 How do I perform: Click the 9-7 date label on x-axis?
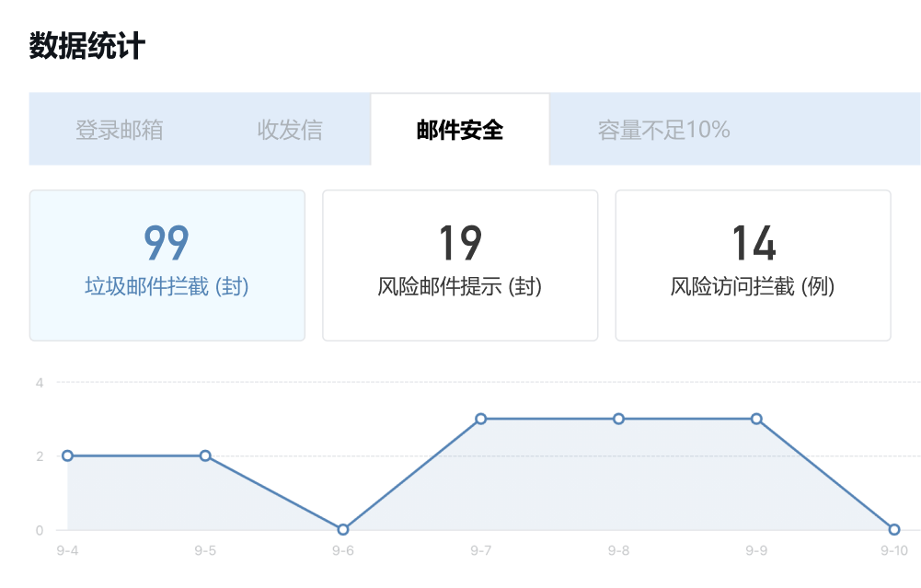(480, 551)
